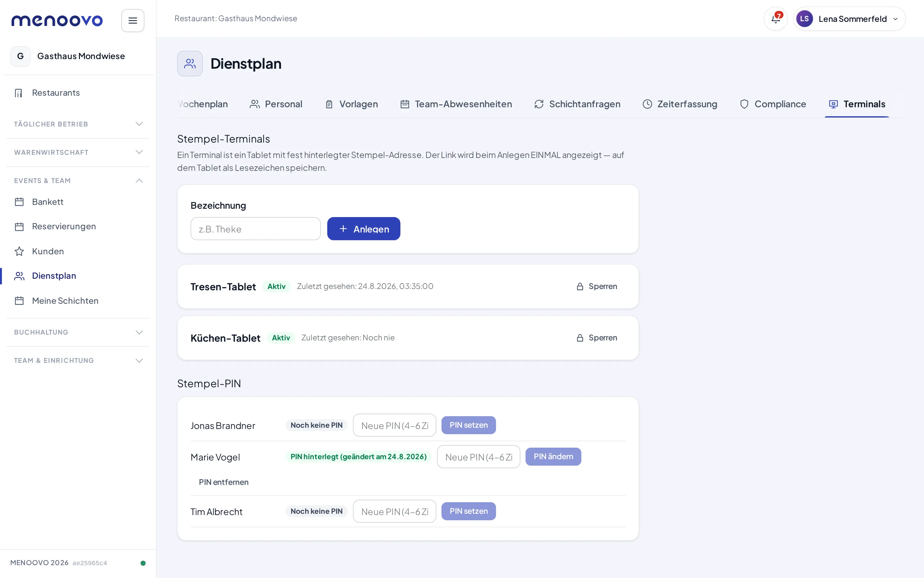Switch to the Vorlagen tab
This screenshot has width=924, height=578.
351,104
